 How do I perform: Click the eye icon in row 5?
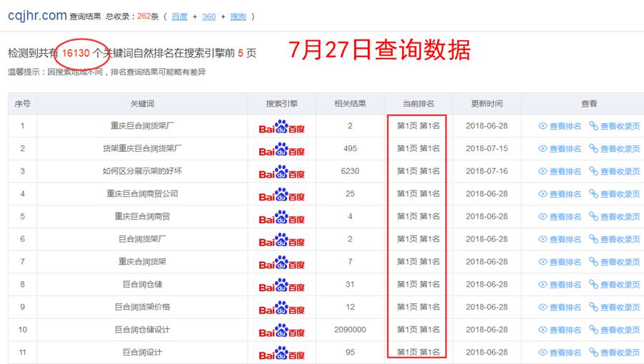click(542, 216)
